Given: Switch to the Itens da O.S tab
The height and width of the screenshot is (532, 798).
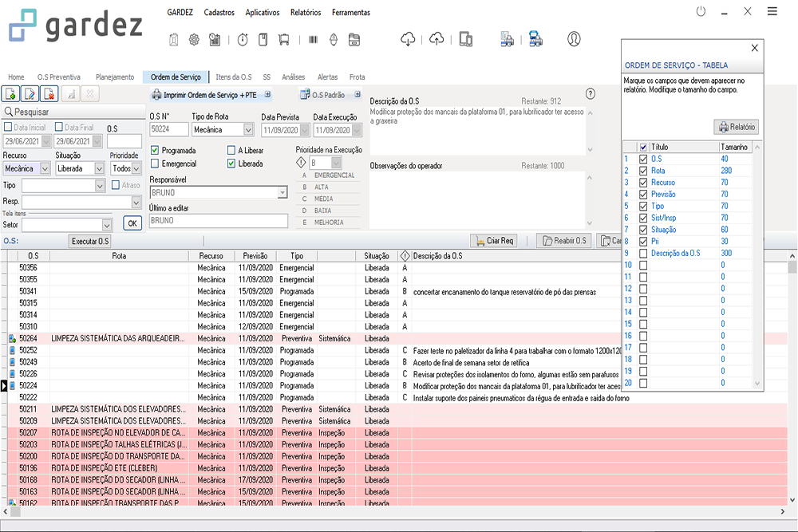Looking at the screenshot, I should (x=234, y=77).
